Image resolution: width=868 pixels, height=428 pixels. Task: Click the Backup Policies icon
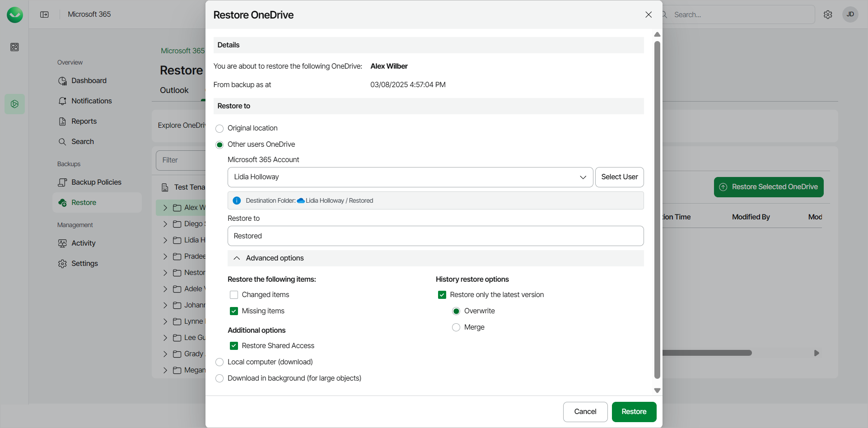tap(62, 182)
